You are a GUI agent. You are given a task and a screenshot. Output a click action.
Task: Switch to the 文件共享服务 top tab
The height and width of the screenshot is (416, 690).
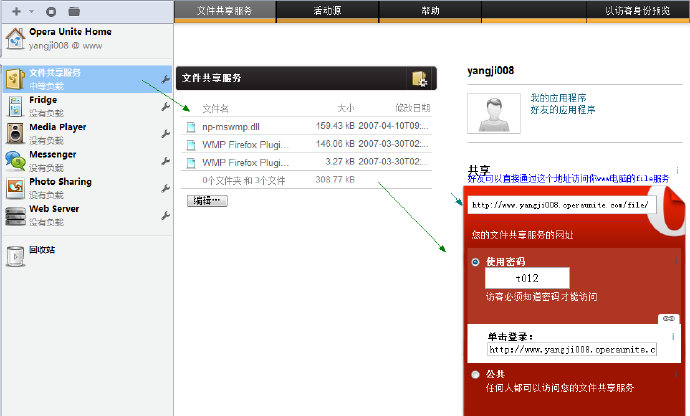pos(225,11)
